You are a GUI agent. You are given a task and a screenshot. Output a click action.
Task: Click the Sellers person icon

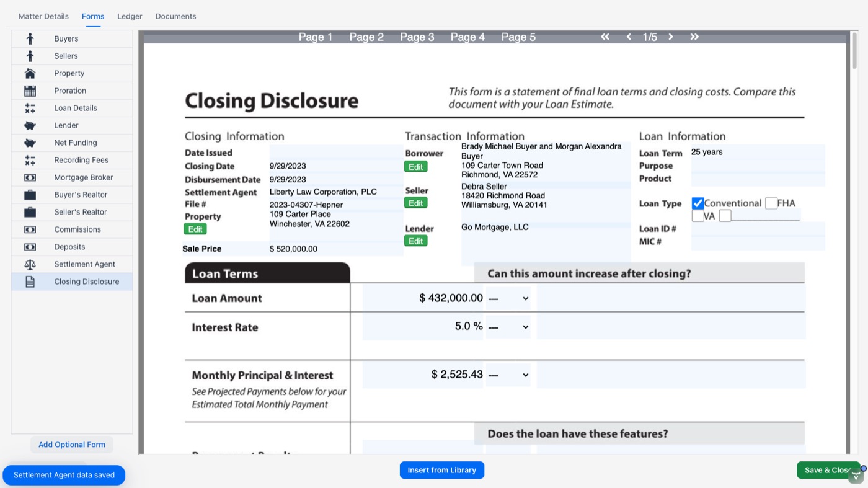[30, 56]
